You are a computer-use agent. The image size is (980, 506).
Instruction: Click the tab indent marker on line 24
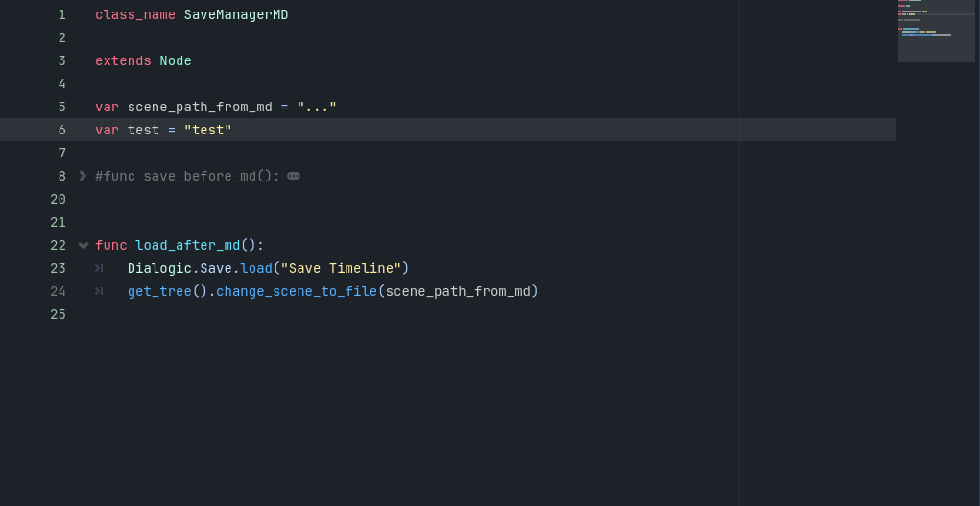point(99,292)
